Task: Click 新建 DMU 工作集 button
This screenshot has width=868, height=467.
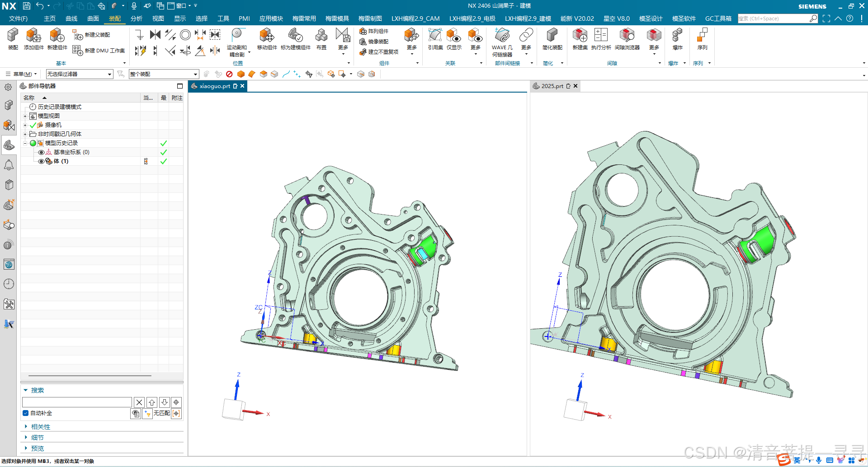Action: point(99,51)
